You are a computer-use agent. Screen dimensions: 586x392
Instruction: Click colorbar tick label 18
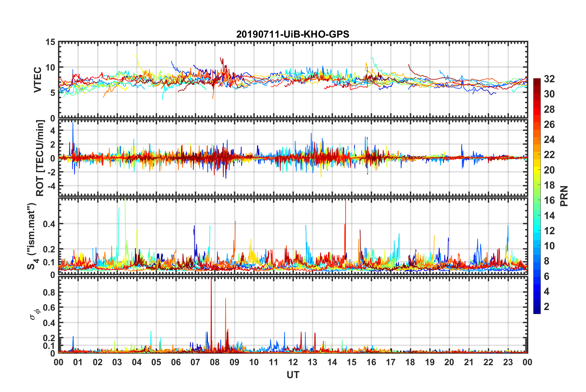click(x=549, y=185)
